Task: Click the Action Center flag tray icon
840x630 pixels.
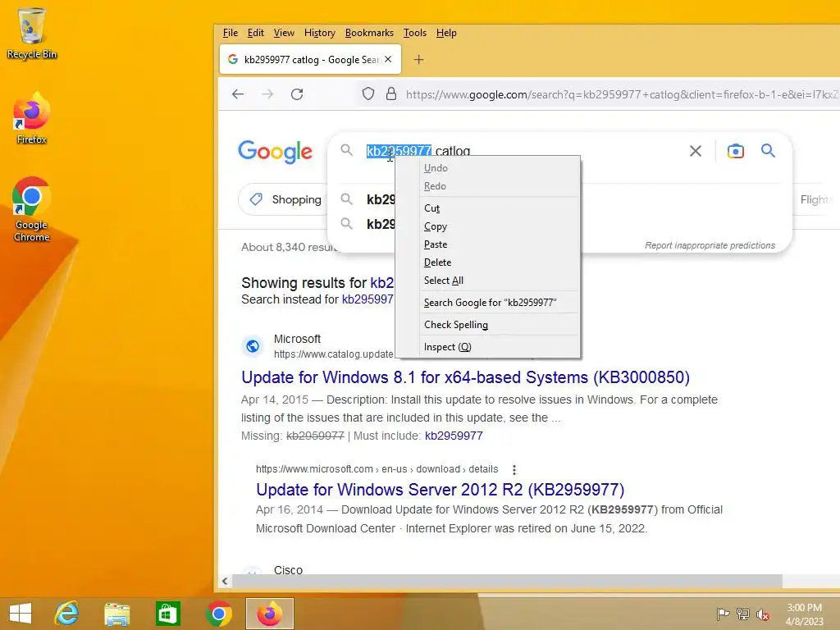Action: point(723,614)
